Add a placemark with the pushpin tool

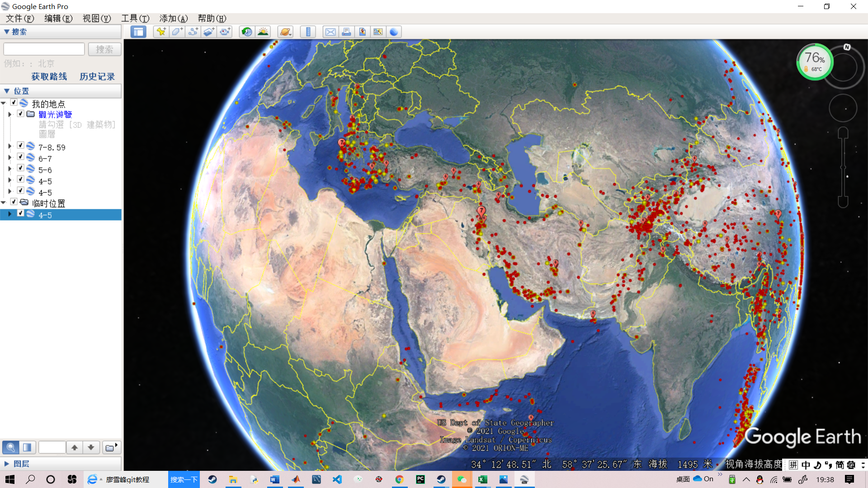pyautogui.click(x=161, y=32)
